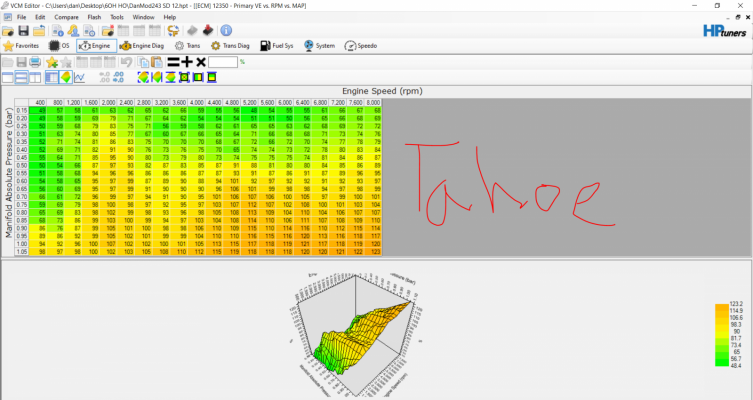Toggle the green percent sign button
This screenshot has height=400, width=753.
coord(243,62)
